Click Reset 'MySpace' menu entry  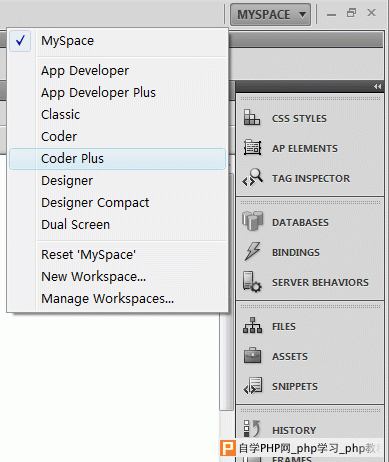click(x=117, y=255)
